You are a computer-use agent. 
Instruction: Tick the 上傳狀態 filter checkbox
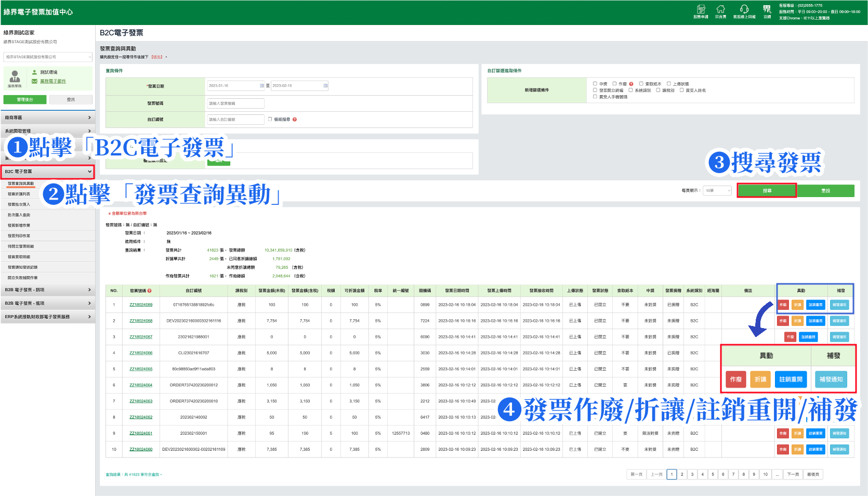(x=669, y=84)
